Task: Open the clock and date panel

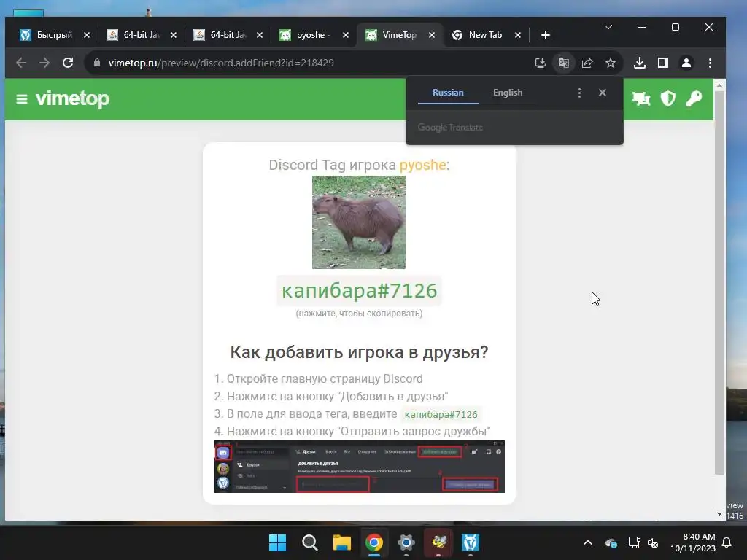Action: (693, 542)
